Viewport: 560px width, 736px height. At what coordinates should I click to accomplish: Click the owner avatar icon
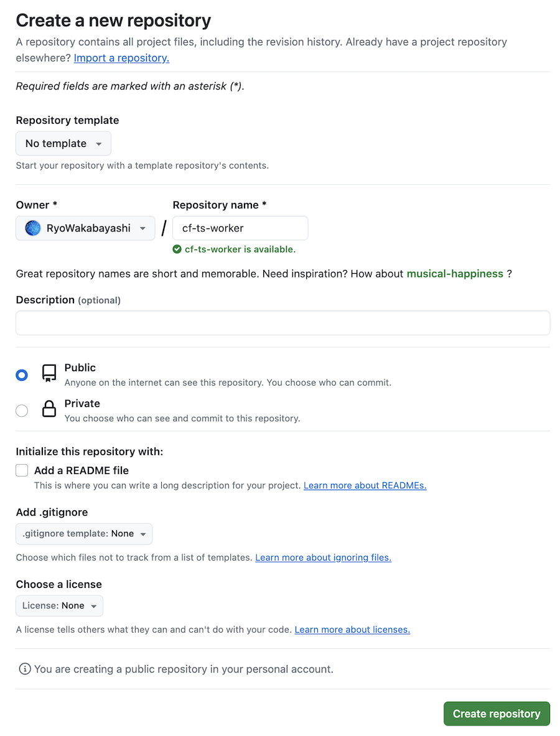(x=33, y=228)
